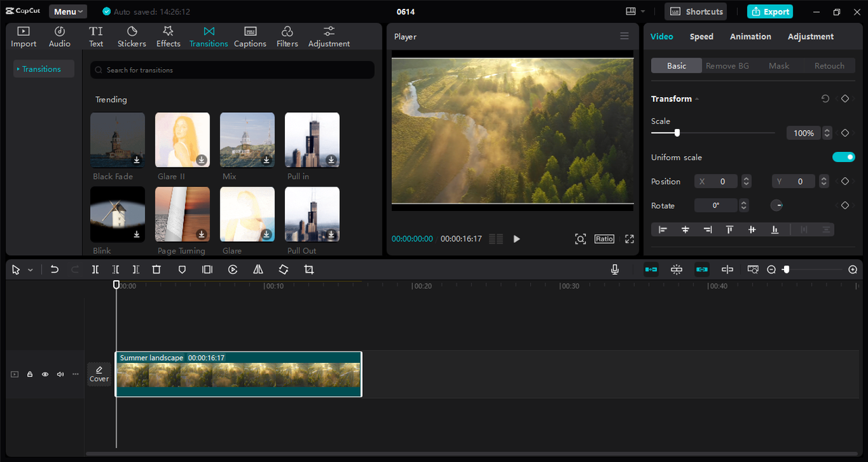Click the Scale slider handle
This screenshot has width=868, height=462.
(677, 133)
